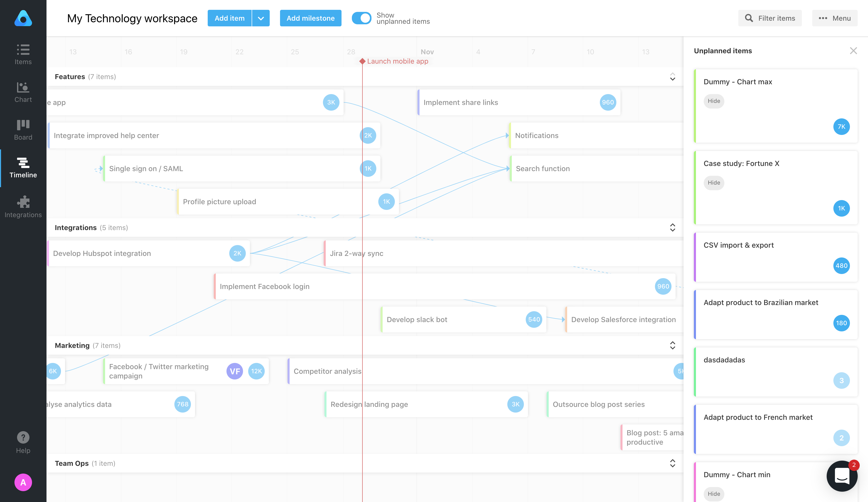The width and height of the screenshot is (868, 502).
Task: Open the Integrations panel from the sidebar
Action: (x=23, y=206)
